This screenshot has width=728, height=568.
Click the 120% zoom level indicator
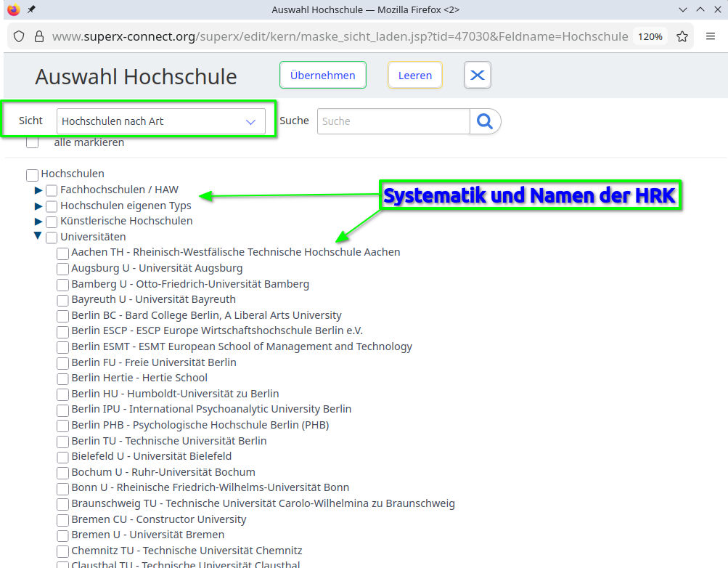[650, 36]
